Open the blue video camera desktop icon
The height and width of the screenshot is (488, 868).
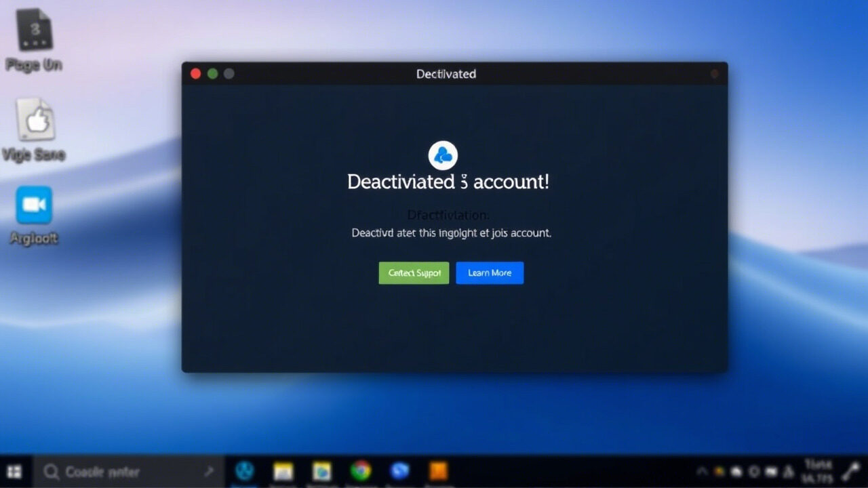[34, 205]
